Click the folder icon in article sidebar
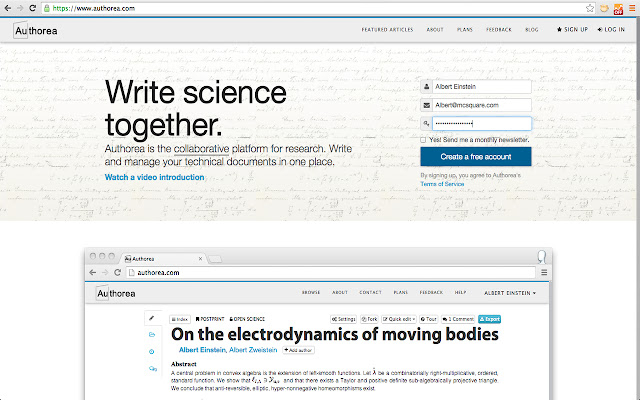Image resolution: width=640 pixels, height=400 pixels. (152, 335)
